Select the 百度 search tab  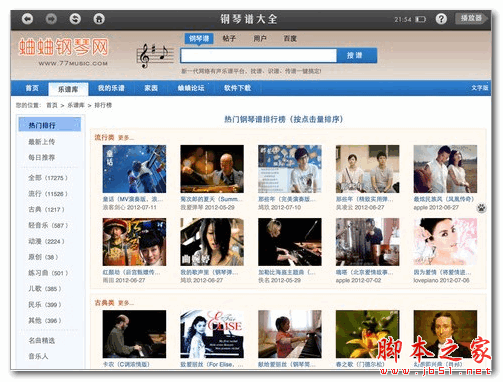click(x=290, y=38)
